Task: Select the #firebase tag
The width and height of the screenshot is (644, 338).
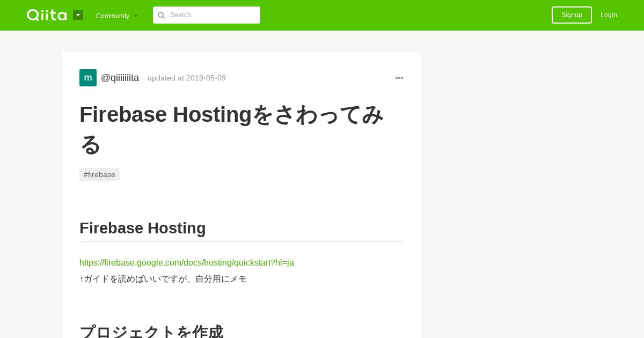Action: (99, 174)
